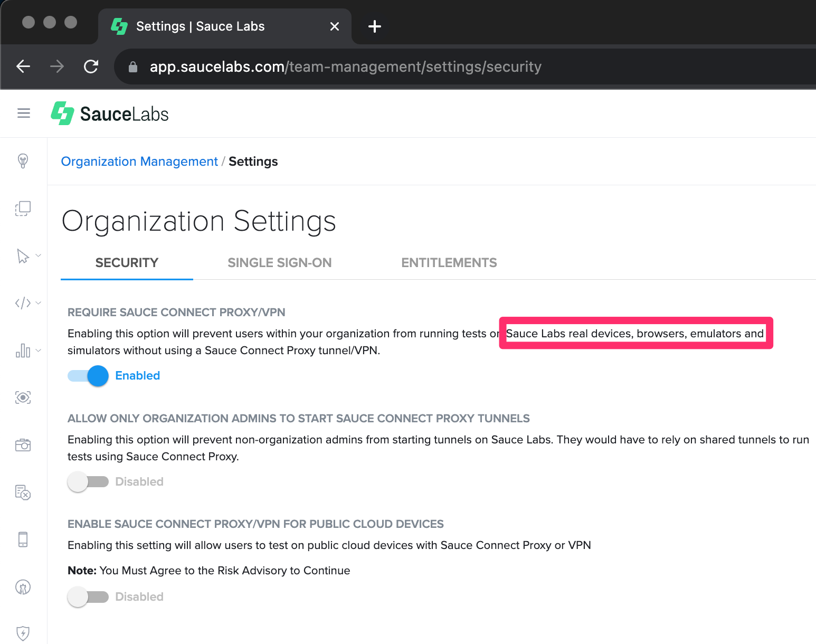Select the Settings | Sauce Labs browser tab

click(x=225, y=26)
